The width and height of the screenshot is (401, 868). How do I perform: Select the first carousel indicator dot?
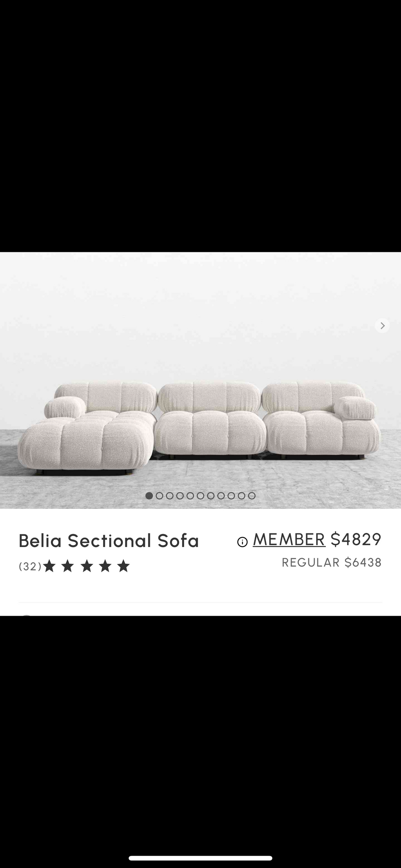(x=149, y=496)
